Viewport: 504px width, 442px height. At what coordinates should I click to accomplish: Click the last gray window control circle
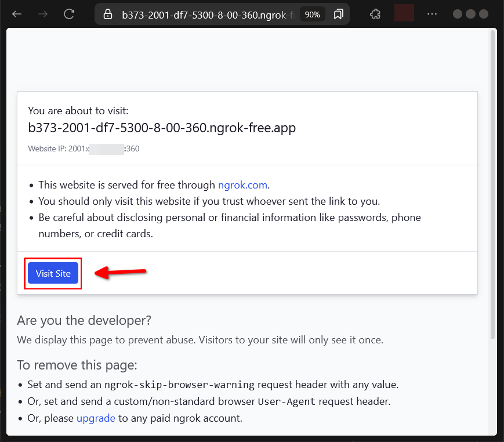[484, 14]
